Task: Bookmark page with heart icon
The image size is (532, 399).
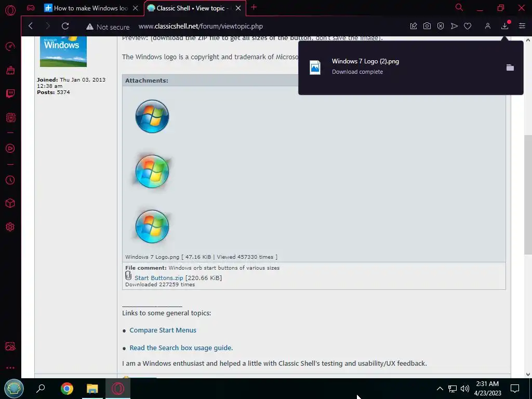Action: click(x=468, y=26)
